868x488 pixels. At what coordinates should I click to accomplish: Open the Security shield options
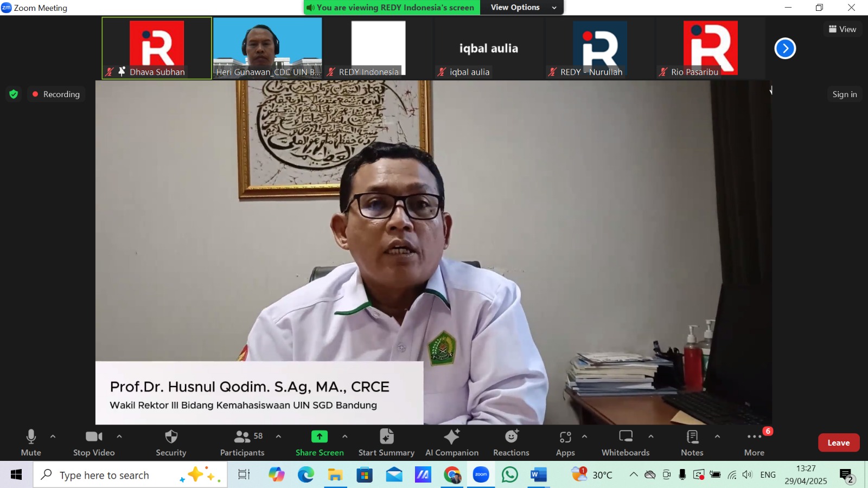pyautogui.click(x=171, y=442)
